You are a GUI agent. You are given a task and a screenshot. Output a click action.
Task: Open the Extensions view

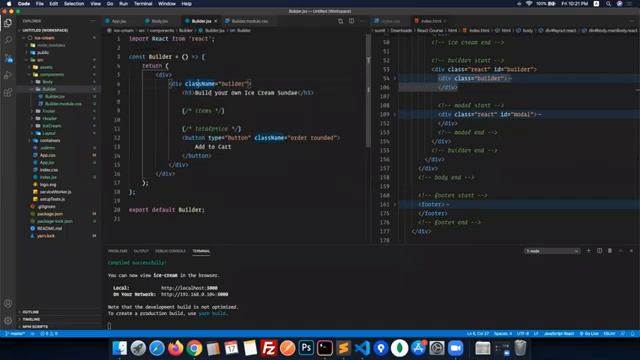coord(8,93)
